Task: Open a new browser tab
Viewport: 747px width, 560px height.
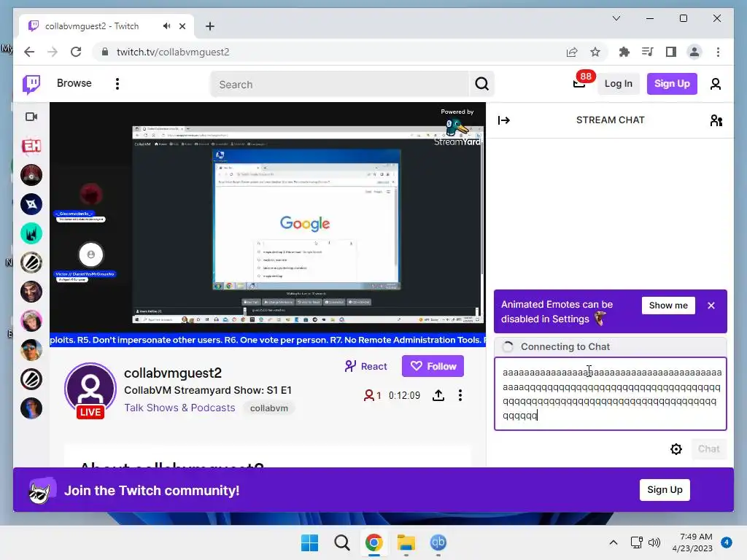Action: (209, 26)
